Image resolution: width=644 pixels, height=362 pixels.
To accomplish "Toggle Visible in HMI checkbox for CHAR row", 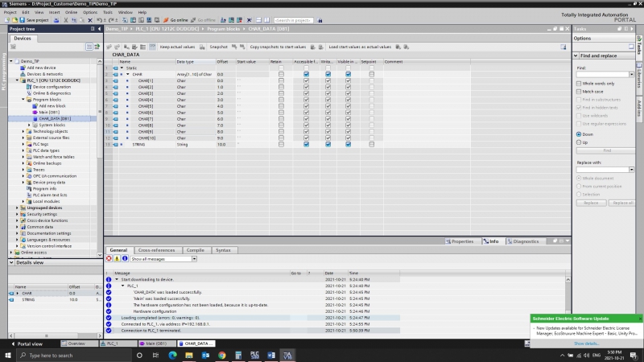I will click(x=348, y=74).
